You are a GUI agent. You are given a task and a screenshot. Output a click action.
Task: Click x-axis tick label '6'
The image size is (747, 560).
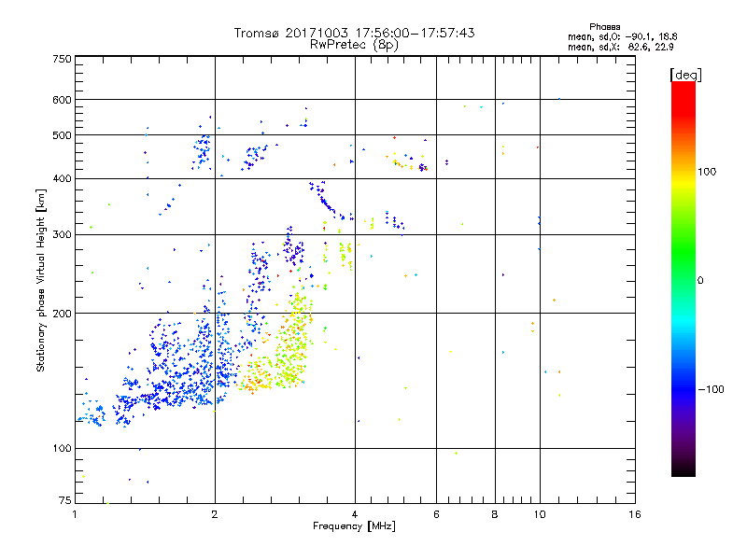click(x=436, y=514)
